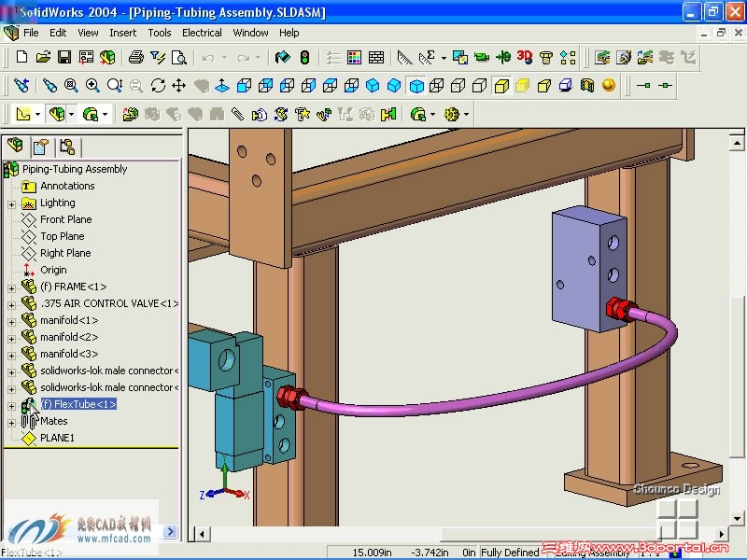Select the Section View icon

(x=587, y=86)
